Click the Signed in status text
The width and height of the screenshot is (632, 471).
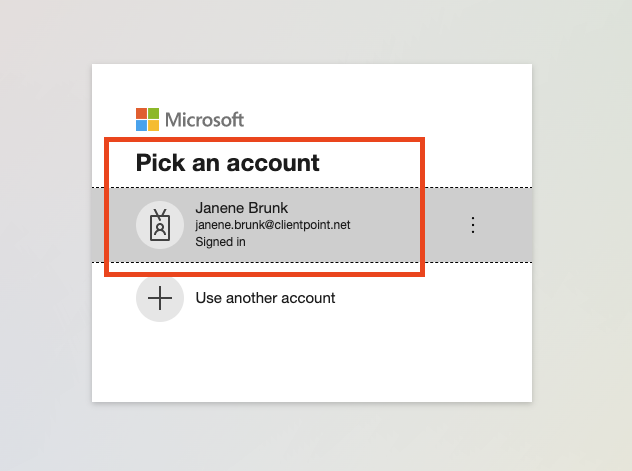220,242
